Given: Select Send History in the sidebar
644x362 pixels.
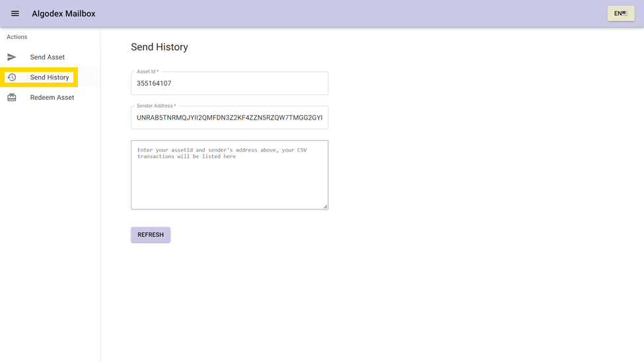Looking at the screenshot, I should point(50,77).
